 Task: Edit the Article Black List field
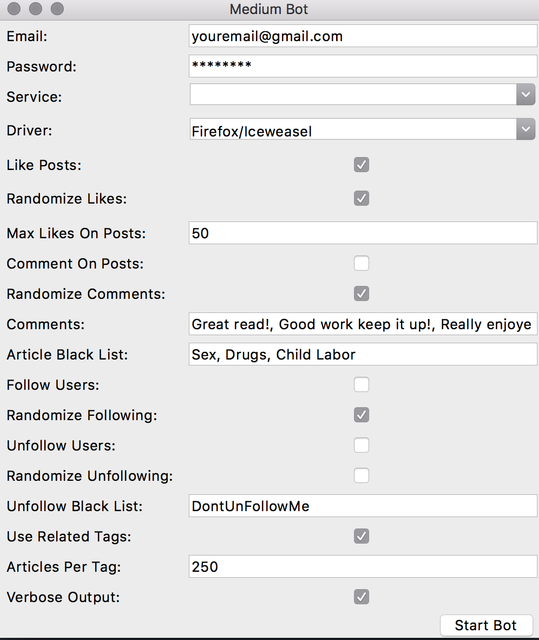(363, 354)
